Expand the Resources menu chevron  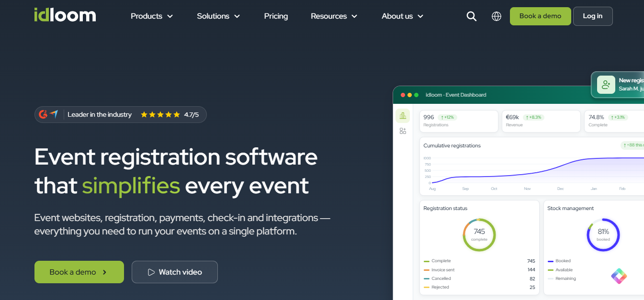354,16
